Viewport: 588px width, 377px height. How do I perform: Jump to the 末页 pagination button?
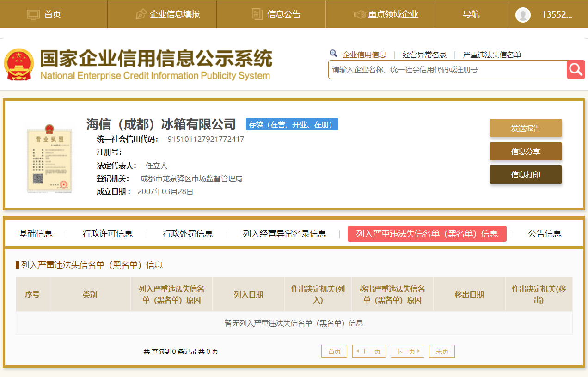coord(442,351)
